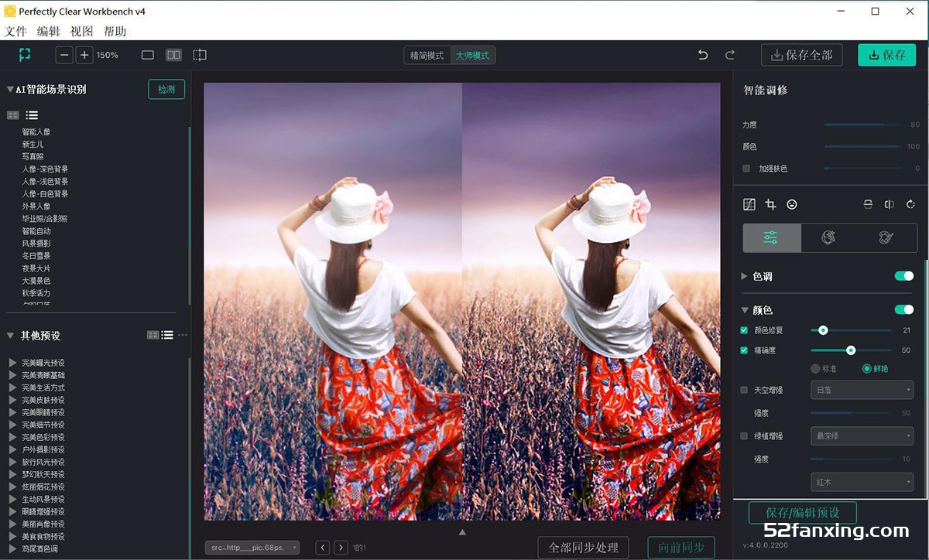
Task: Go to previous image arrow
Action: coord(323,548)
